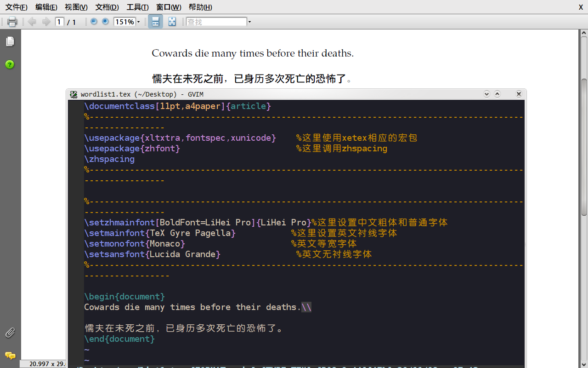Open the 工具(T) menu
The height and width of the screenshot is (368, 588).
137,7
